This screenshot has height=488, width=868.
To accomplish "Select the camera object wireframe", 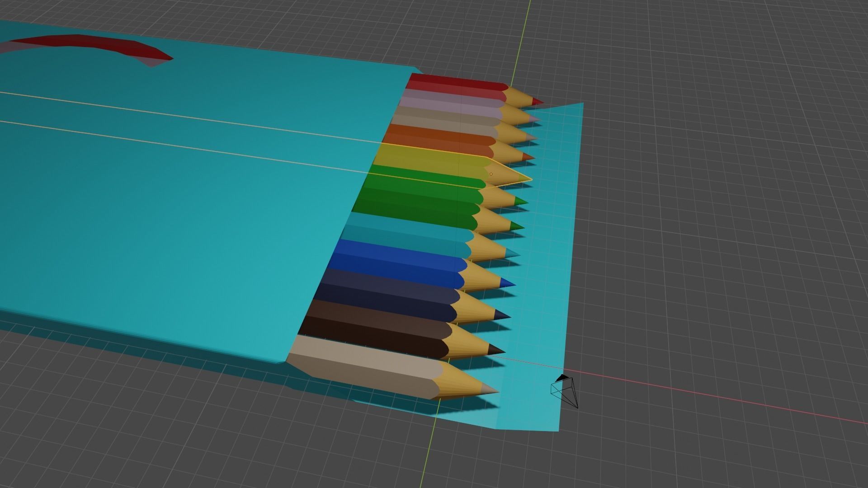I will (x=565, y=391).
